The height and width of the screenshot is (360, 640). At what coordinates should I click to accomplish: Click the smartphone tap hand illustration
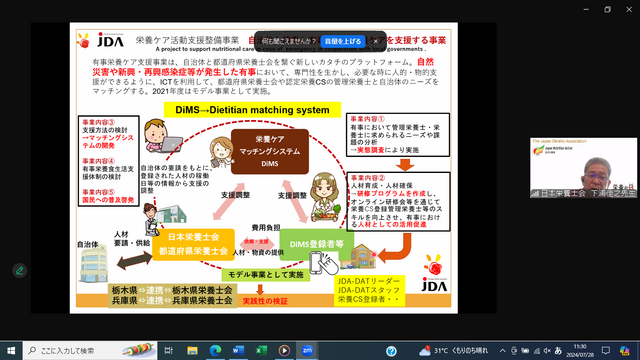pyautogui.click(x=324, y=262)
